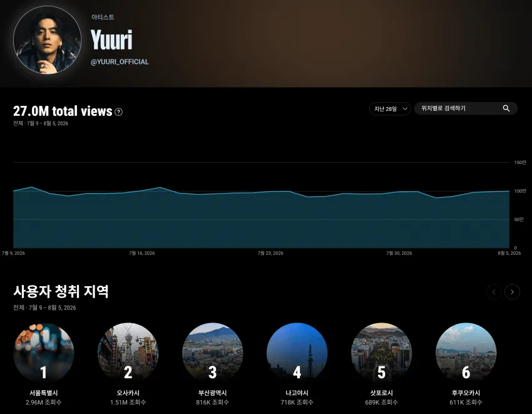Click the 689K 조회수 view count
This screenshot has width=532, height=414.
tap(381, 403)
